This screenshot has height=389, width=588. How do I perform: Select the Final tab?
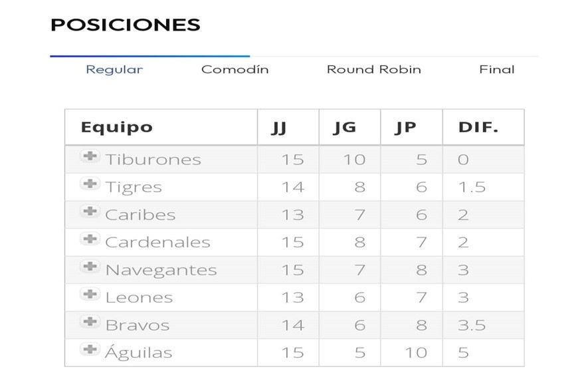coord(496,69)
